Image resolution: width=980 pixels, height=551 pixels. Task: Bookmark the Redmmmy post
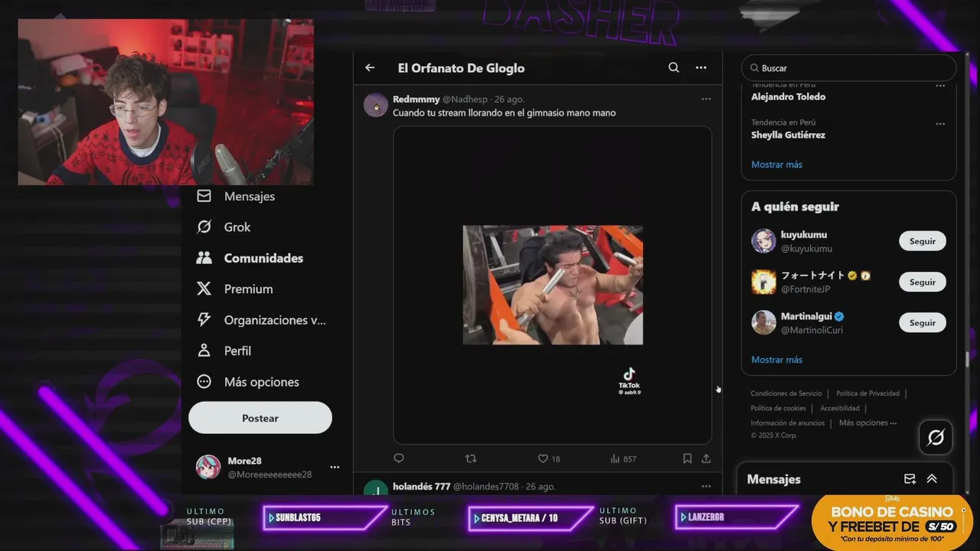tap(688, 458)
